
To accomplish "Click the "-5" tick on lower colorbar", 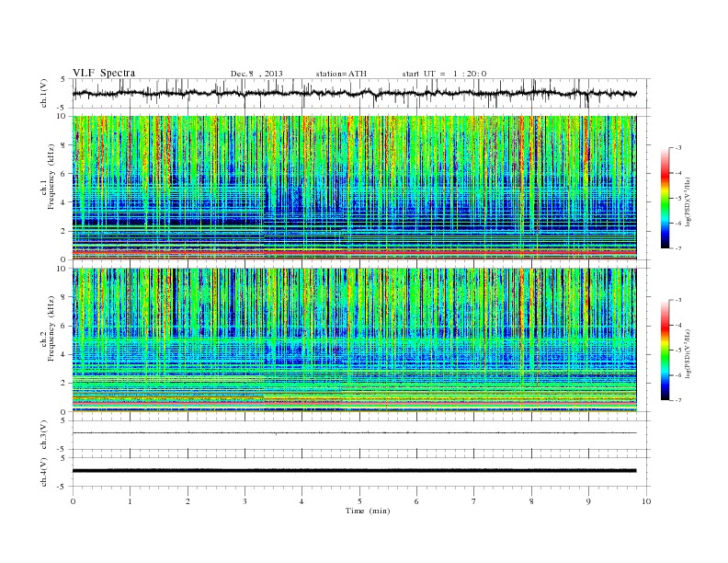I will tap(677, 350).
